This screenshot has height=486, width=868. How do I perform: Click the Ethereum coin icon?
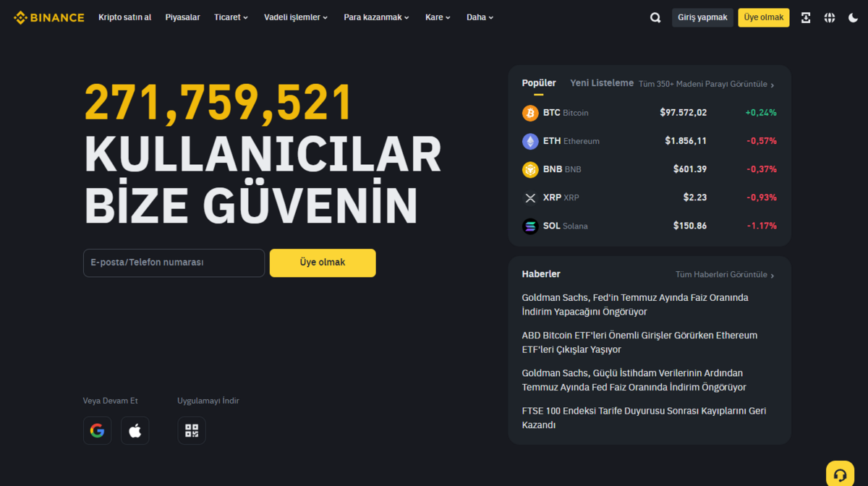click(x=530, y=141)
